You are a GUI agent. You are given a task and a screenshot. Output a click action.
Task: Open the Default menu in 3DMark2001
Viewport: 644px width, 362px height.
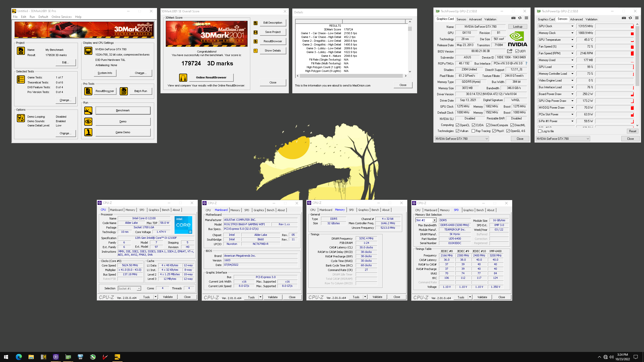coord(43,17)
